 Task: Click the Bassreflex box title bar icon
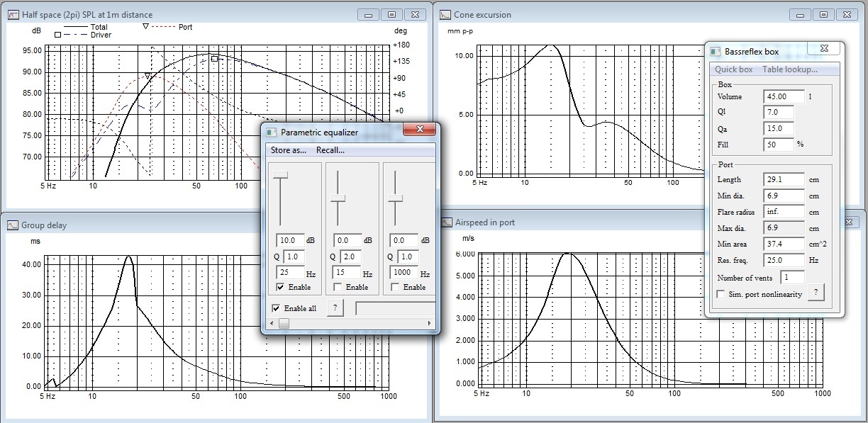click(715, 51)
